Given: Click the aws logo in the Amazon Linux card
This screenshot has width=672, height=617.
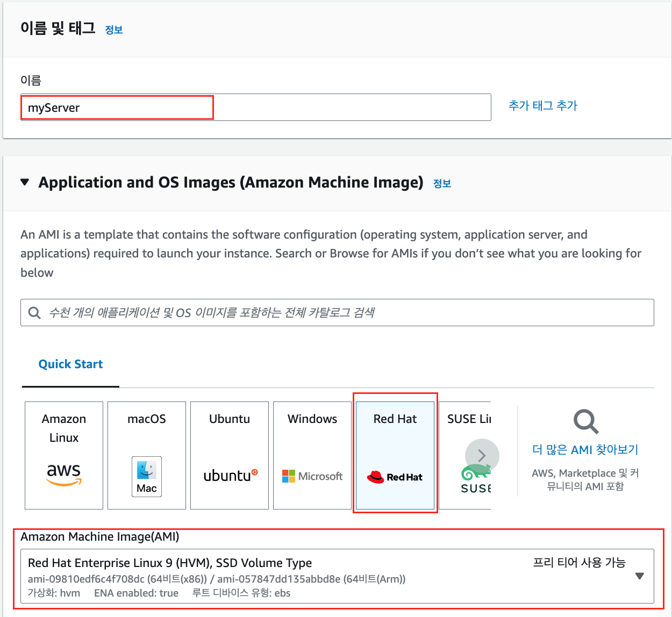Looking at the screenshot, I should [x=64, y=475].
